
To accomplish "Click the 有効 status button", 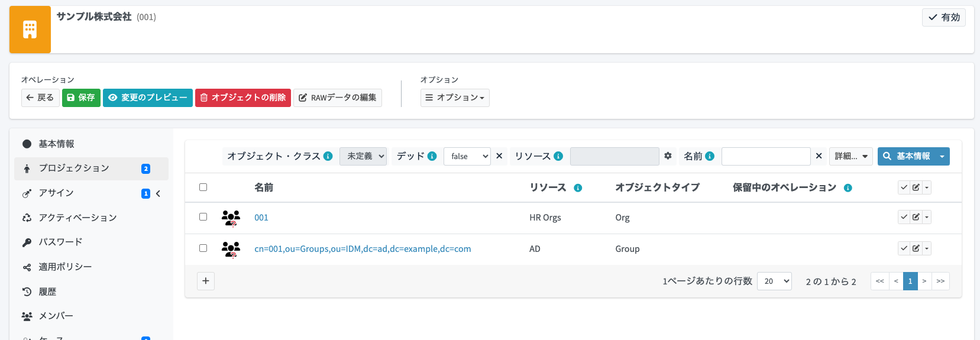I will pyautogui.click(x=943, y=17).
